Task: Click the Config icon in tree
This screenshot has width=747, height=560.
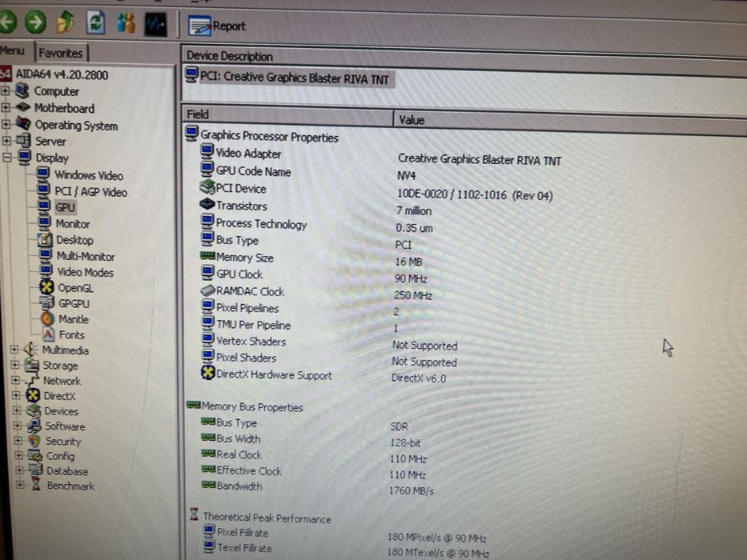Action: click(34, 456)
